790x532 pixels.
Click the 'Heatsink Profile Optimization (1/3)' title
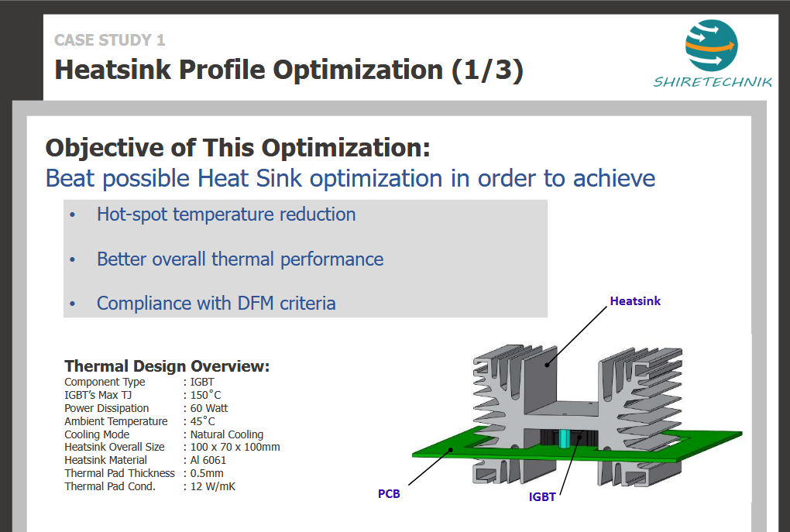point(289,70)
